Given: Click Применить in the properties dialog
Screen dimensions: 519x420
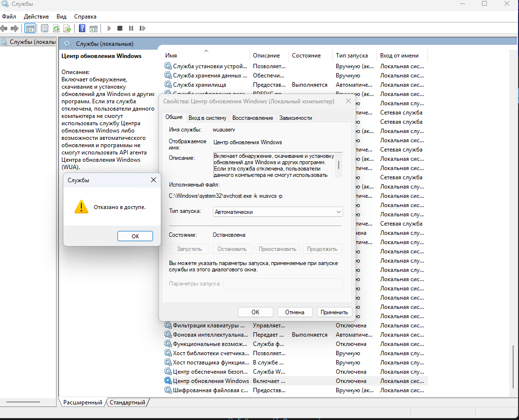Looking at the screenshot, I should (334, 312).
